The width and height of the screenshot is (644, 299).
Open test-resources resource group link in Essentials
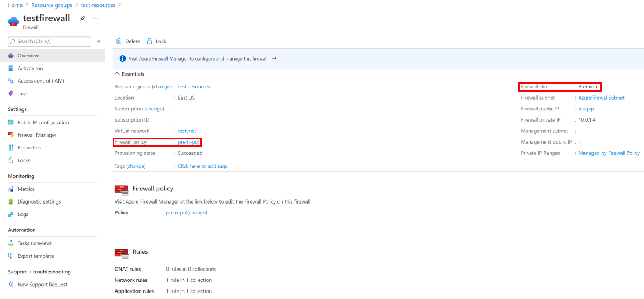[x=194, y=86]
